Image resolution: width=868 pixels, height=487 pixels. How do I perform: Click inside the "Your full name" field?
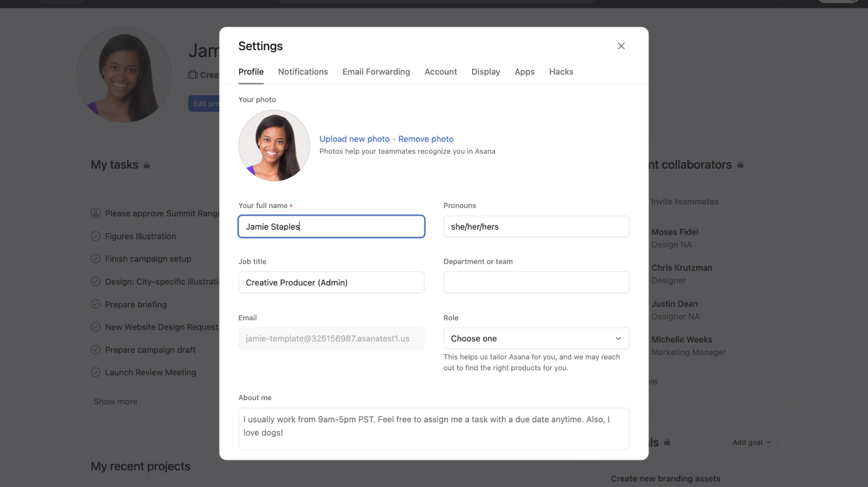pyautogui.click(x=331, y=226)
